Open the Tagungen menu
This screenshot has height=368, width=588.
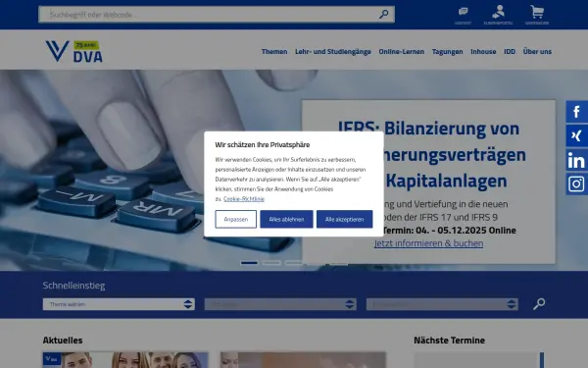pos(448,51)
